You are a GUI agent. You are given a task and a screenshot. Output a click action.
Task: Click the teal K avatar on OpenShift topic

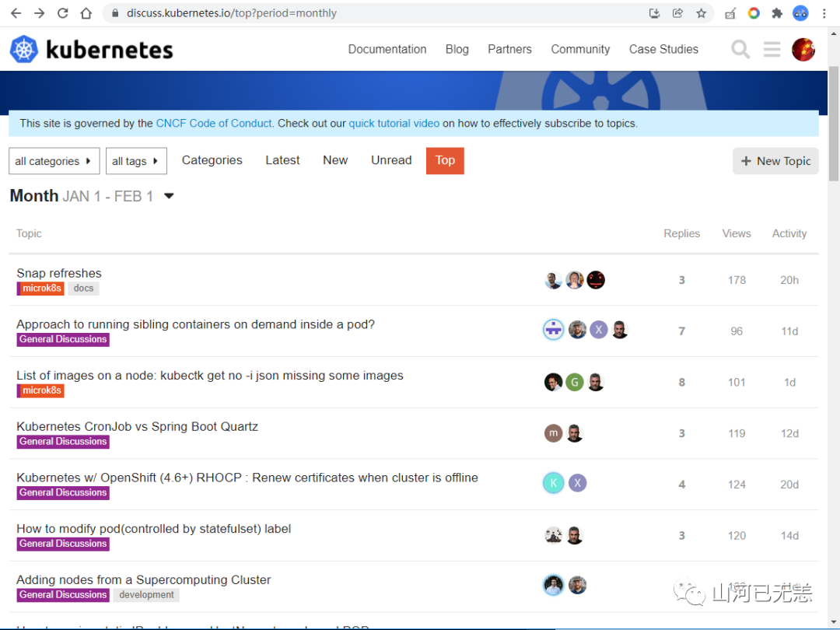pyautogui.click(x=553, y=483)
